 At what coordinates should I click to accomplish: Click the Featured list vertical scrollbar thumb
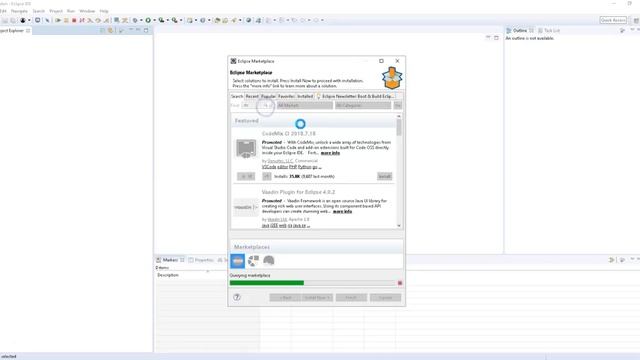(x=399, y=128)
